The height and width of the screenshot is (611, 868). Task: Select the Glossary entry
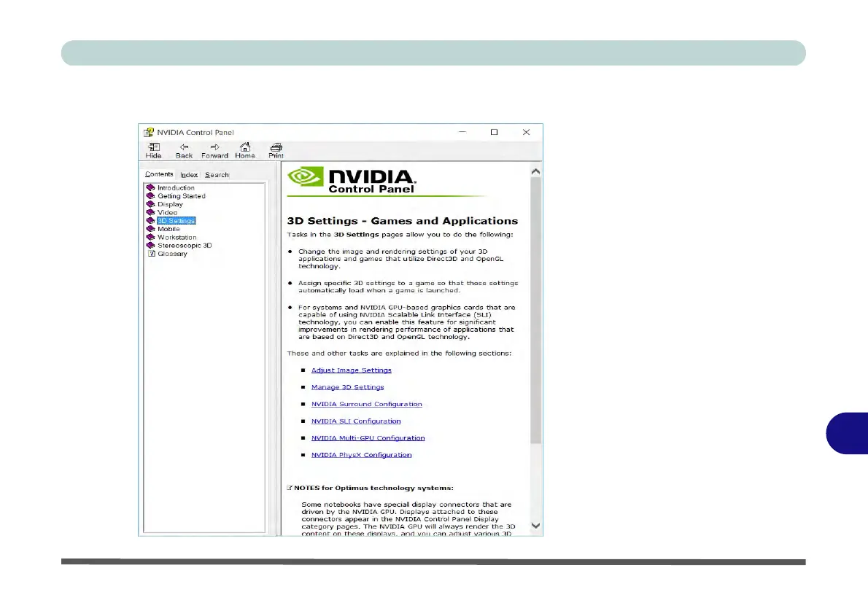tap(172, 254)
